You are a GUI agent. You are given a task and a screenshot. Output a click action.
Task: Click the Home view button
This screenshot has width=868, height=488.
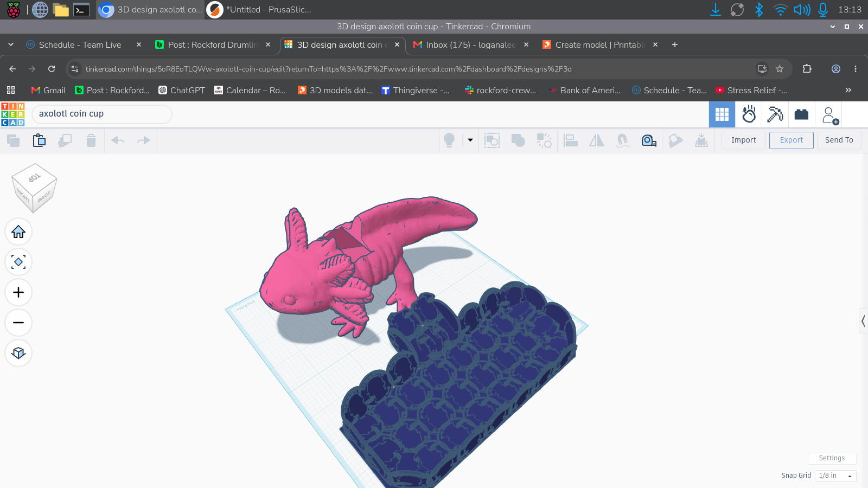tap(18, 232)
